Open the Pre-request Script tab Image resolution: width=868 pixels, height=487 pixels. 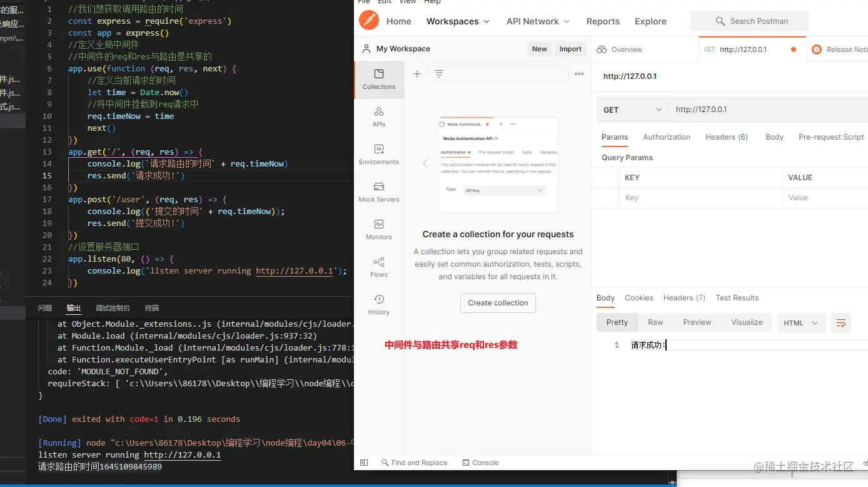click(831, 137)
